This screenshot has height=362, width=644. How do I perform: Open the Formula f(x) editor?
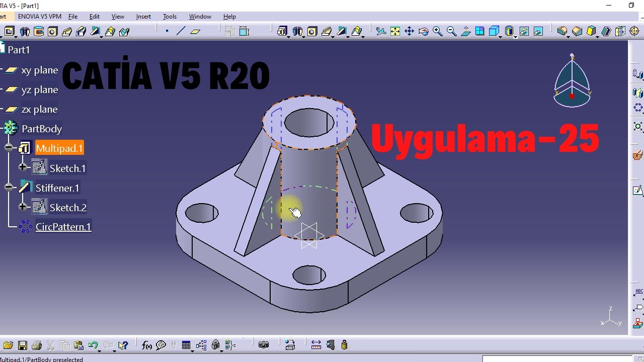click(147, 345)
